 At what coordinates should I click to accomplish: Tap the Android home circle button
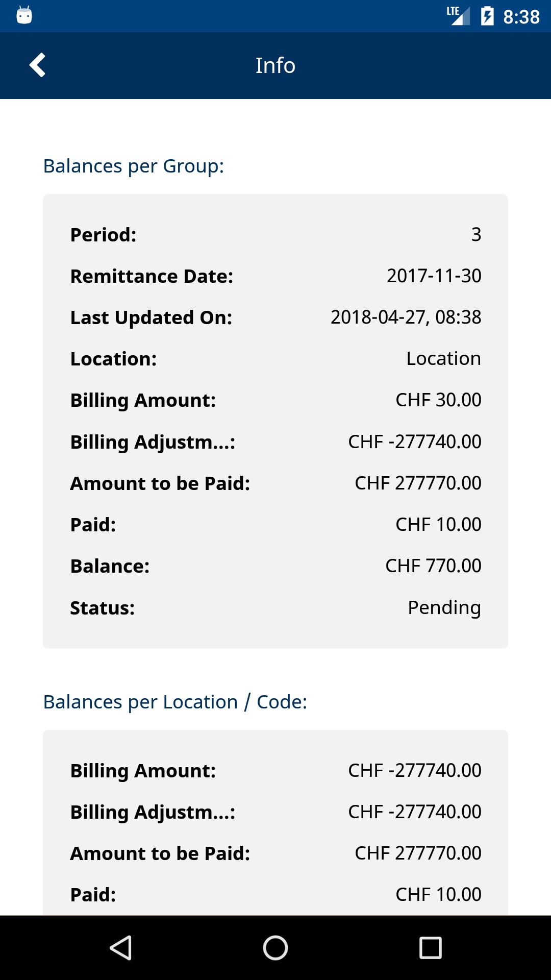pos(275,948)
